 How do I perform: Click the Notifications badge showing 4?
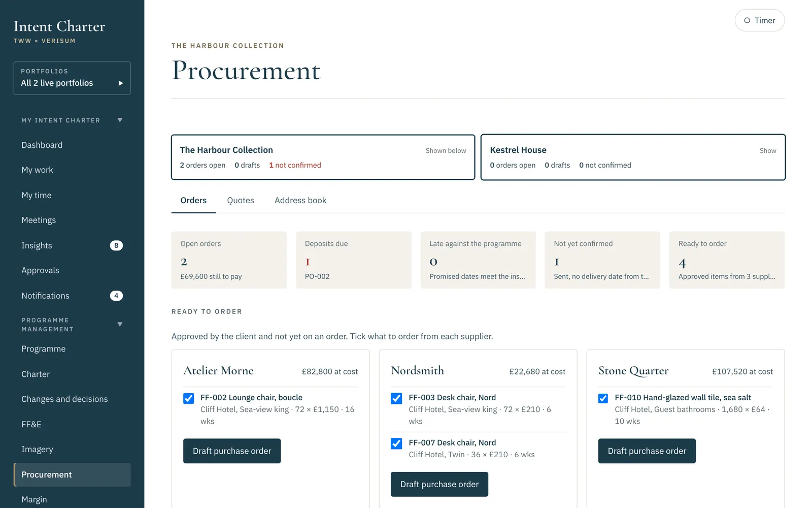tap(116, 296)
